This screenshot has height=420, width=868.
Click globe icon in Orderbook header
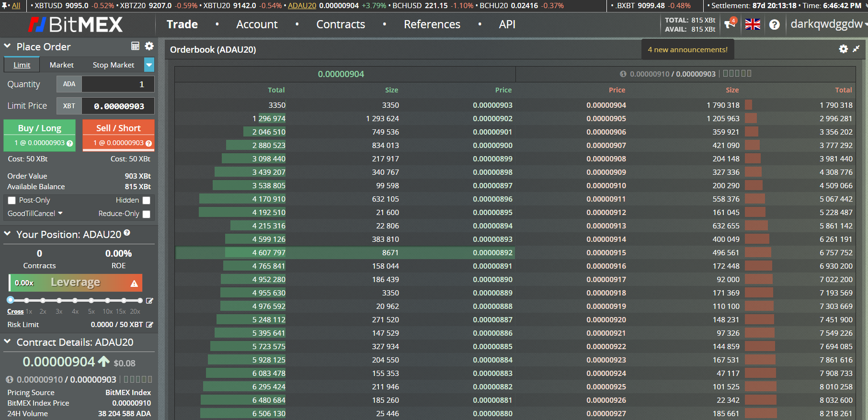point(623,74)
